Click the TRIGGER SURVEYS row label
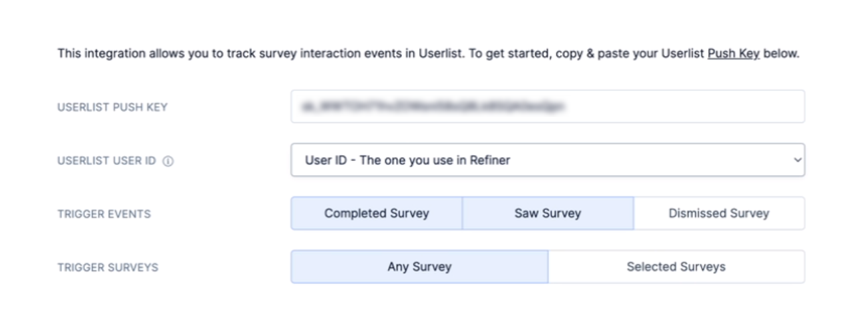The image size is (868, 334). [107, 268]
